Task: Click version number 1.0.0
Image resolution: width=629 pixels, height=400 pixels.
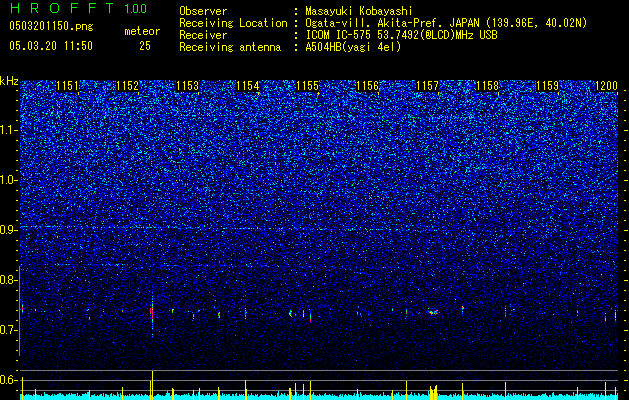Action: (136, 9)
